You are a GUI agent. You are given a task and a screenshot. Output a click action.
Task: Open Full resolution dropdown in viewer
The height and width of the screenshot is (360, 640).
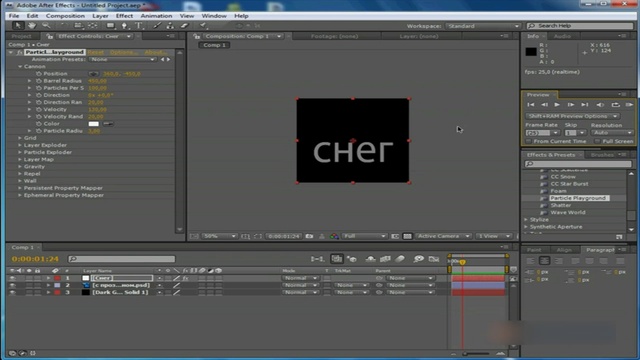point(364,236)
